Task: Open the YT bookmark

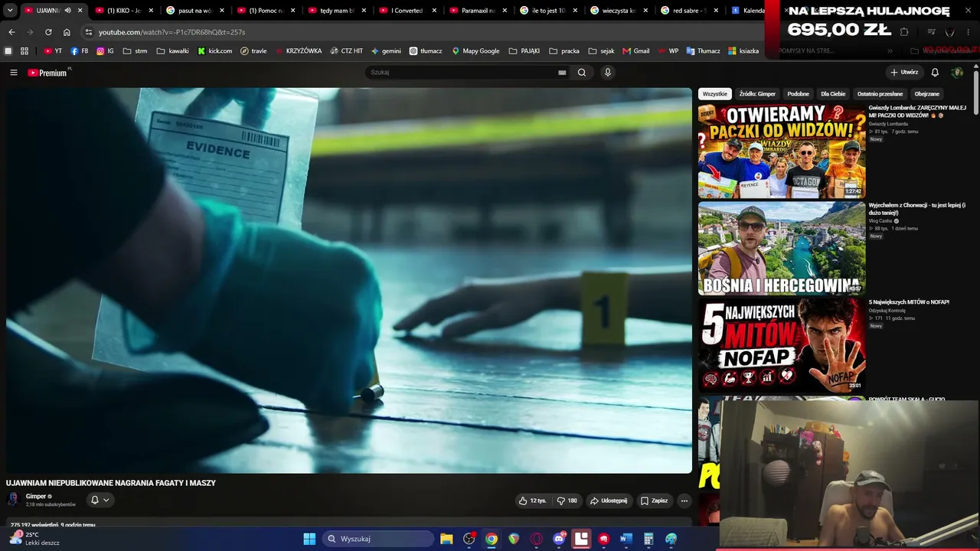Action: tap(53, 51)
